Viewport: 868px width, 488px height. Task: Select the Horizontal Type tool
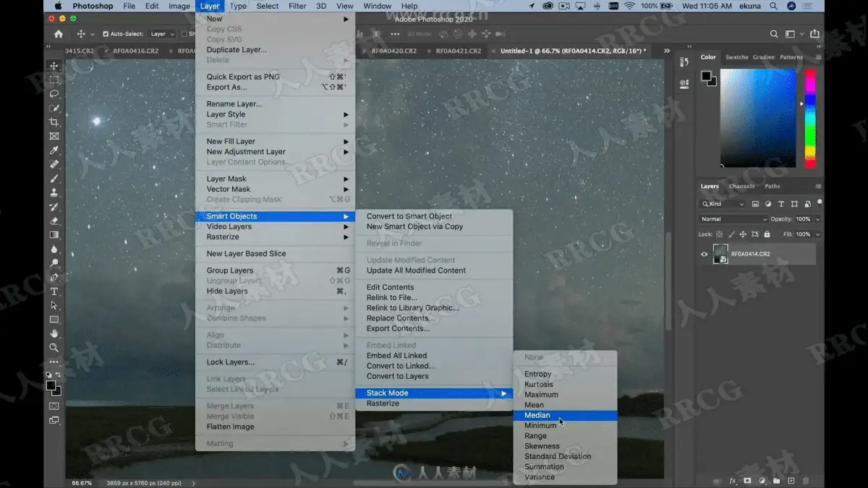(x=54, y=291)
